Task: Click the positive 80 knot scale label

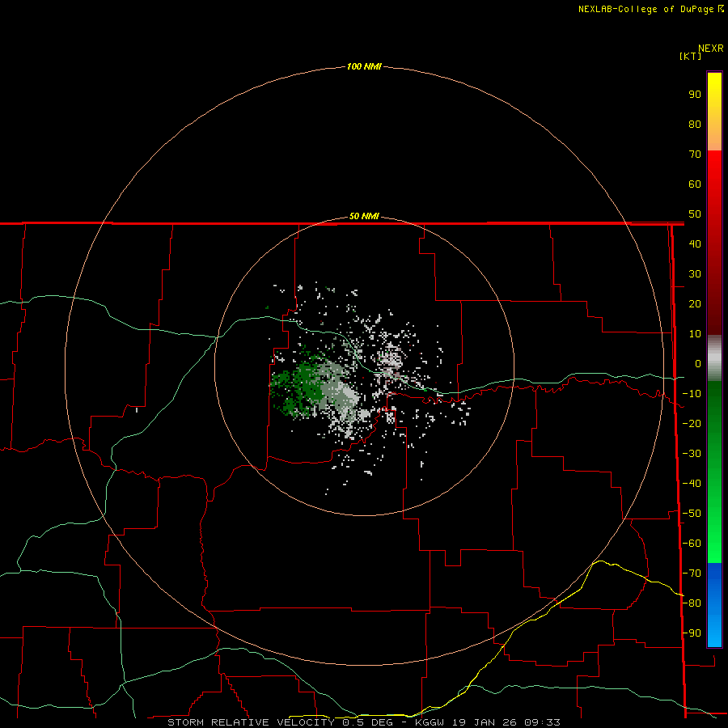Action: 695,125
